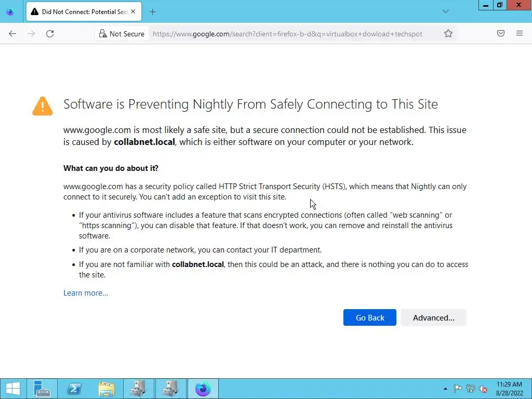This screenshot has height=399, width=532.
Task: Follow the Learn more... link
Action: tap(86, 293)
